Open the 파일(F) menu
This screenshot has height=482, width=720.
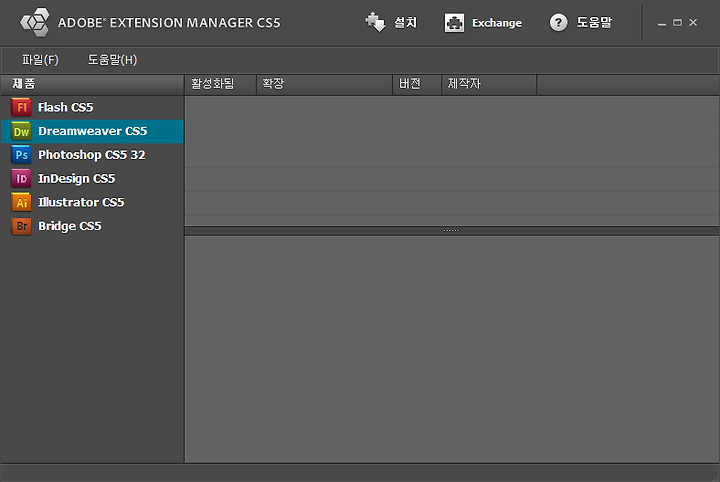pos(40,60)
